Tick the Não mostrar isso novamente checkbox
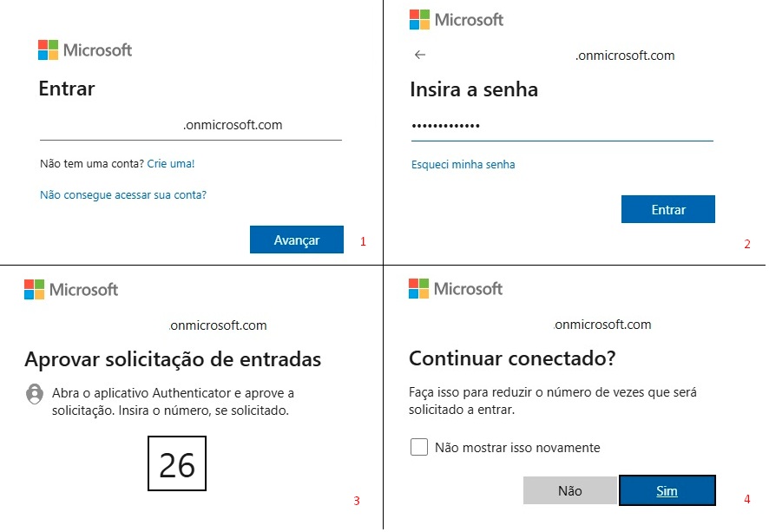 419,447
